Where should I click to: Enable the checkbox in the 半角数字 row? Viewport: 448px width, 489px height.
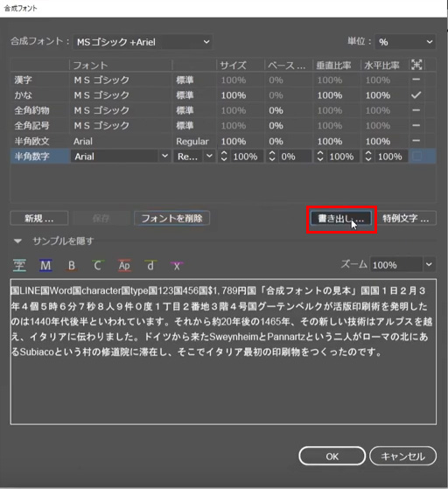click(x=416, y=156)
